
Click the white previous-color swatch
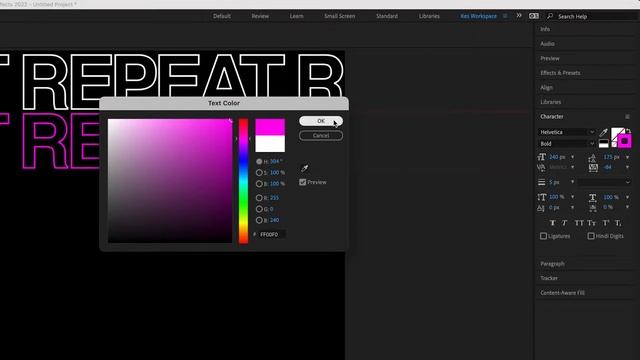click(x=270, y=144)
